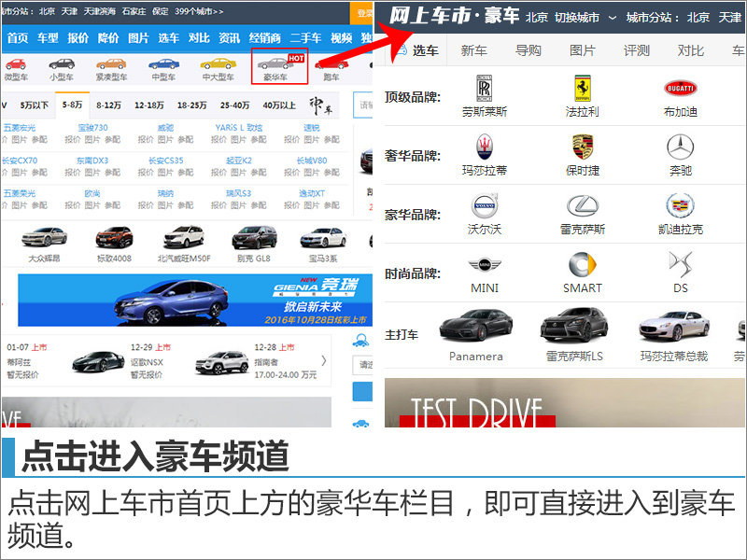Open the Maserati (玛莎拉蒂) trident logo
747x560 pixels.
tap(484, 147)
